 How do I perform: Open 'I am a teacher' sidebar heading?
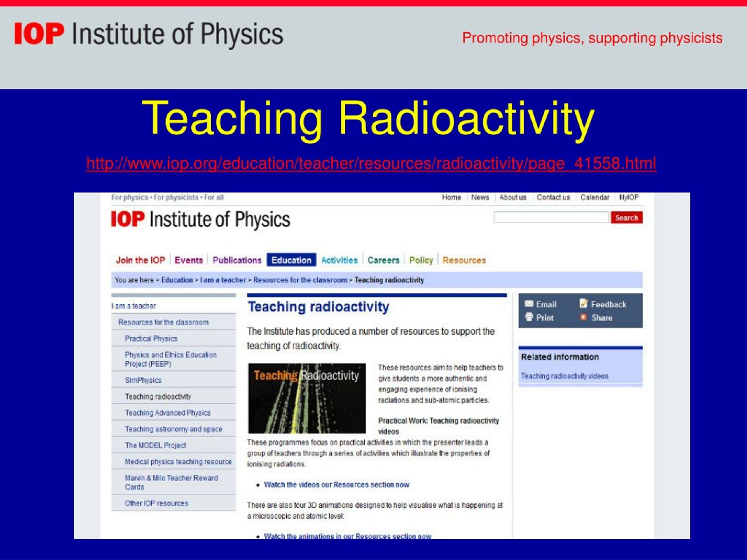point(134,306)
